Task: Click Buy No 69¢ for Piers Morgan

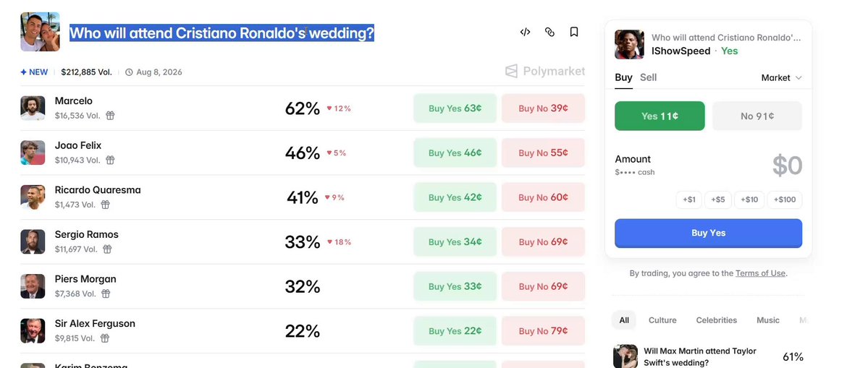Action: tap(543, 286)
